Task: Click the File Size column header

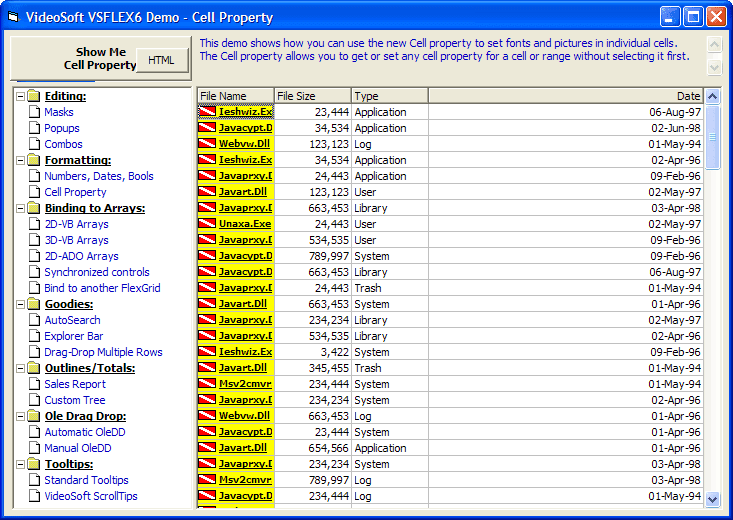Action: point(313,96)
